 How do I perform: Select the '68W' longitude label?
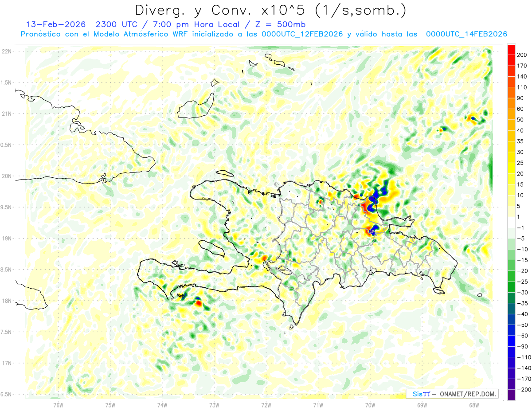474,405
